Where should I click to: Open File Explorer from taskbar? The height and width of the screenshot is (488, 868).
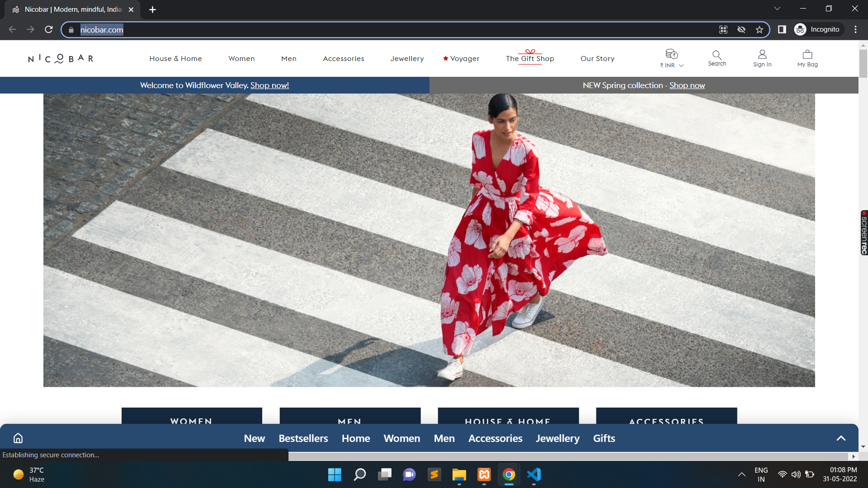(x=459, y=474)
